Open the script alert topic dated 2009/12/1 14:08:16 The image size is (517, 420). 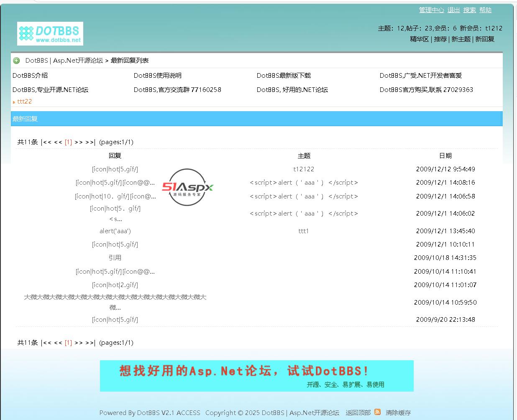click(304, 183)
